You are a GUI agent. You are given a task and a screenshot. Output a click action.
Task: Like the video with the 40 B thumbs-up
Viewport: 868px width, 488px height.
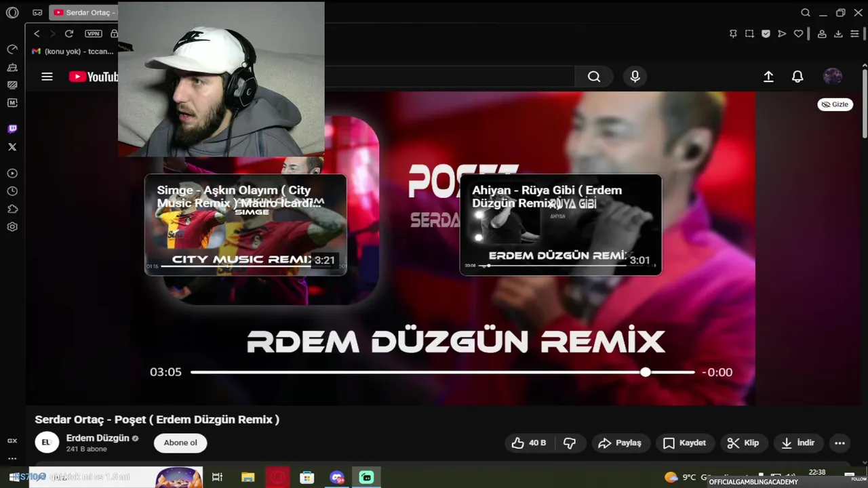[x=530, y=443]
